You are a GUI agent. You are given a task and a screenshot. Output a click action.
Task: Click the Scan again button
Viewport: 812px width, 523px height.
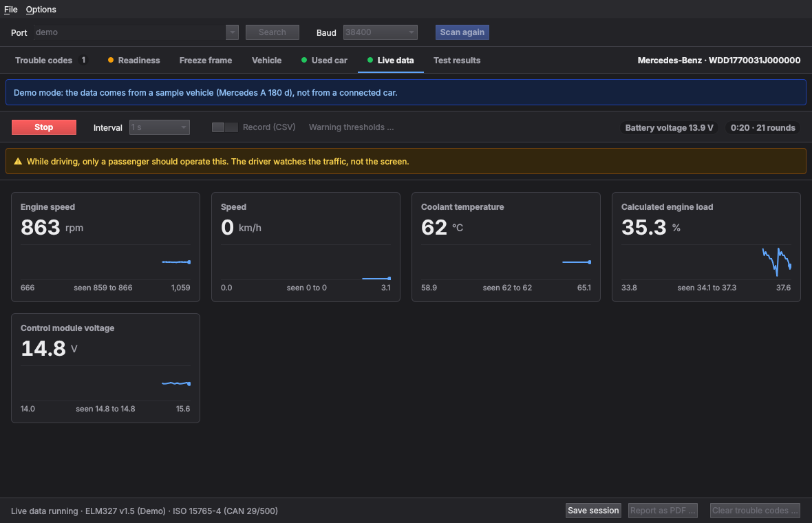point(462,32)
